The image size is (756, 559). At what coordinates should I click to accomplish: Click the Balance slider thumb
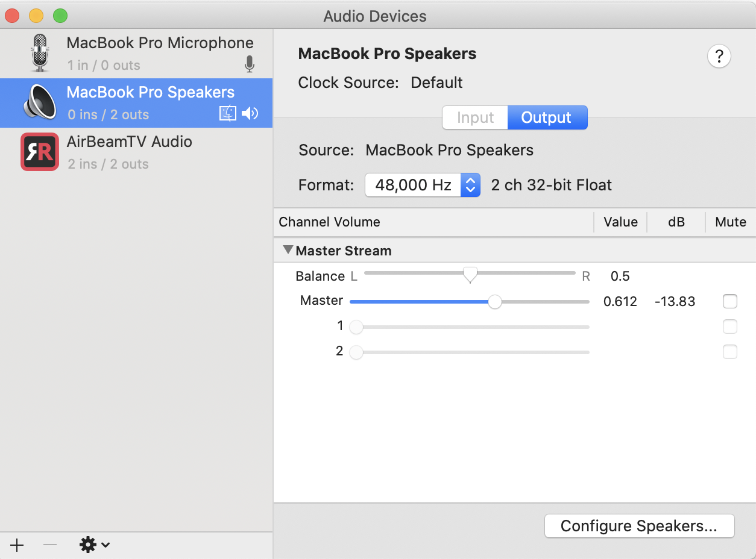(x=470, y=275)
